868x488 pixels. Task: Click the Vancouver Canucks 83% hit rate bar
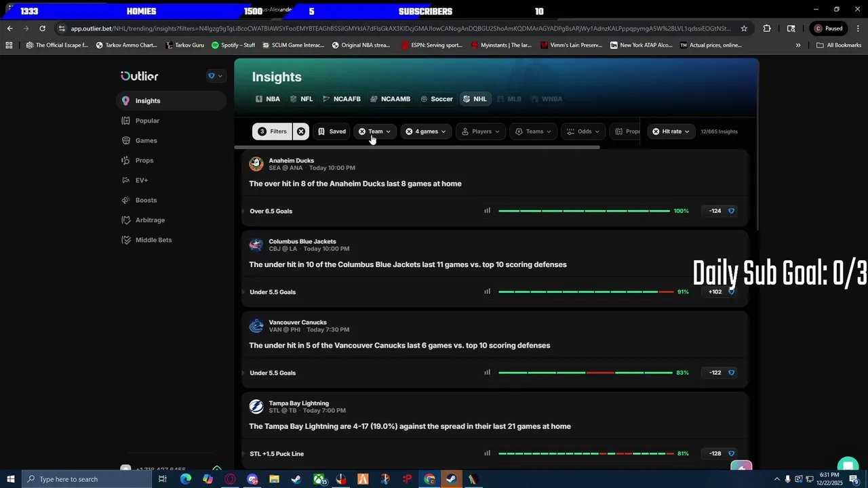tap(585, 372)
